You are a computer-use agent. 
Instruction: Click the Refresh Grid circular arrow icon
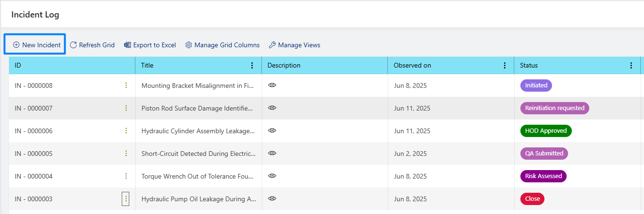tap(74, 45)
